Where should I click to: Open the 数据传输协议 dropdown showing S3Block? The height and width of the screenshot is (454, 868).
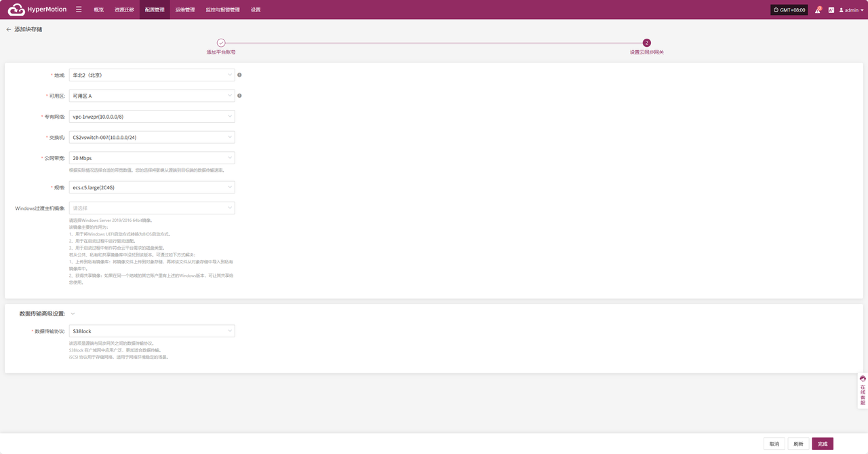point(152,331)
